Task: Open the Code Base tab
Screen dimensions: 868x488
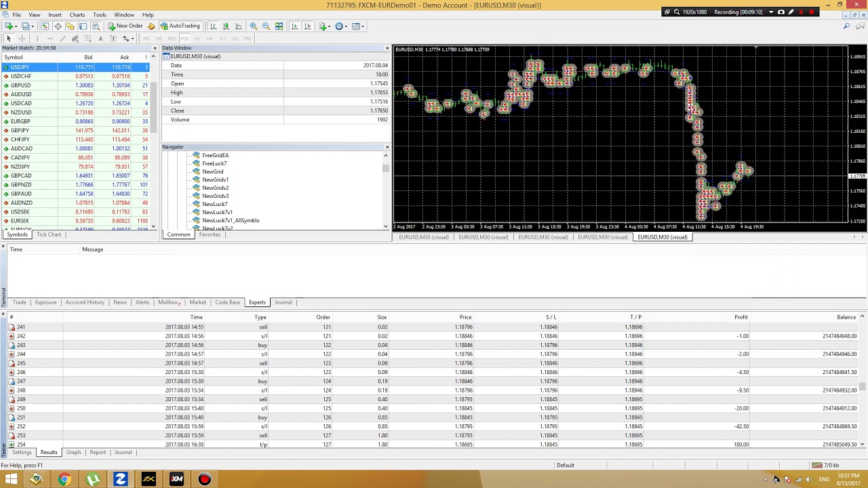Action: pos(227,302)
